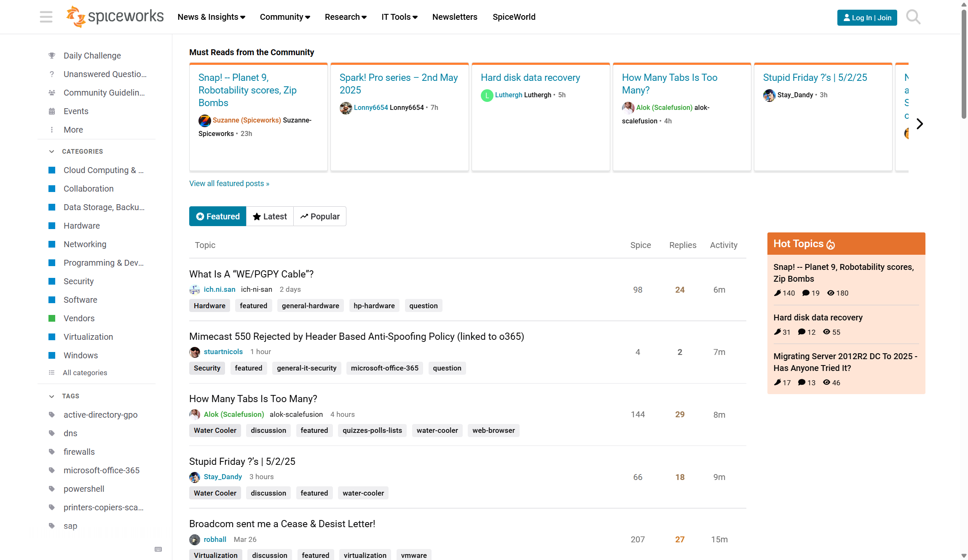Switch to the Latest tab
968x560 pixels.
pos(270,216)
